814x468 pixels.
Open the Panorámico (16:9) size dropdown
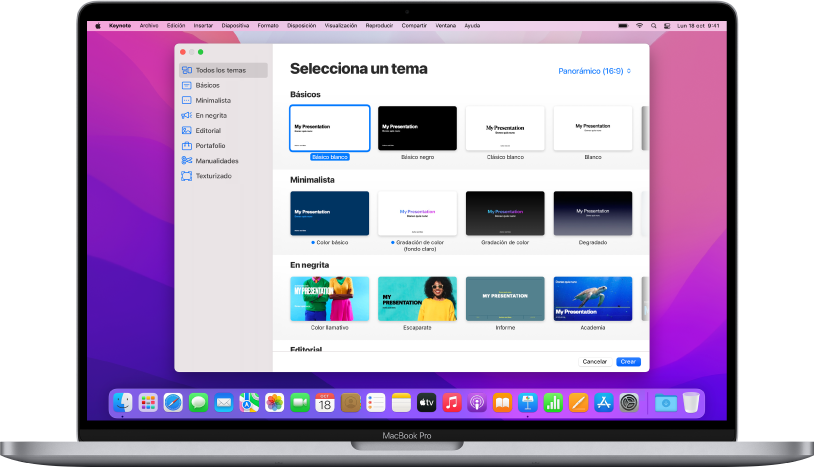594,71
